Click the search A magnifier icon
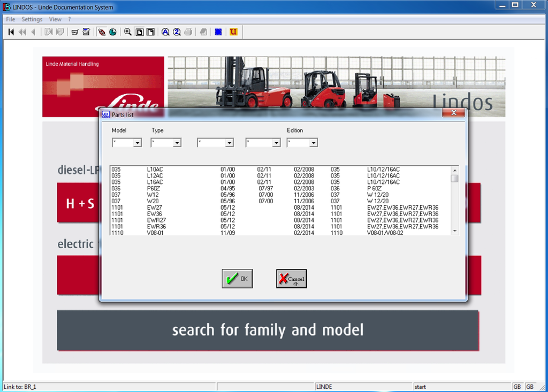The height and width of the screenshot is (392, 548). coord(166,32)
